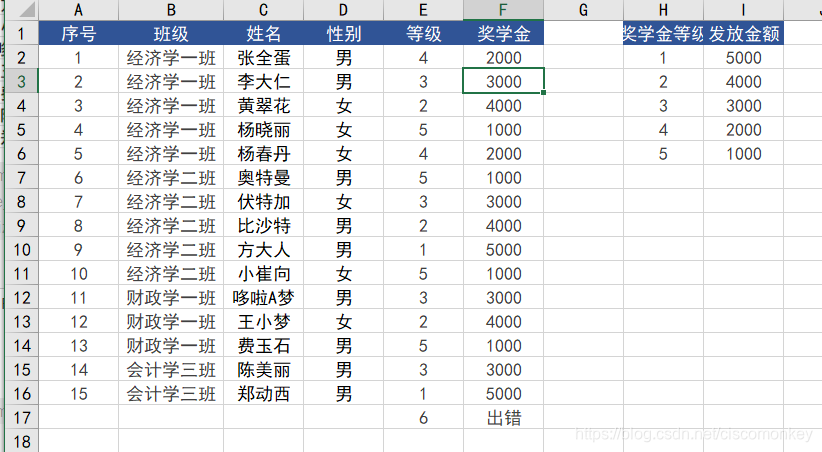Click class cell in row 16 会计学三班
This screenshot has height=452, width=822.
[171, 394]
